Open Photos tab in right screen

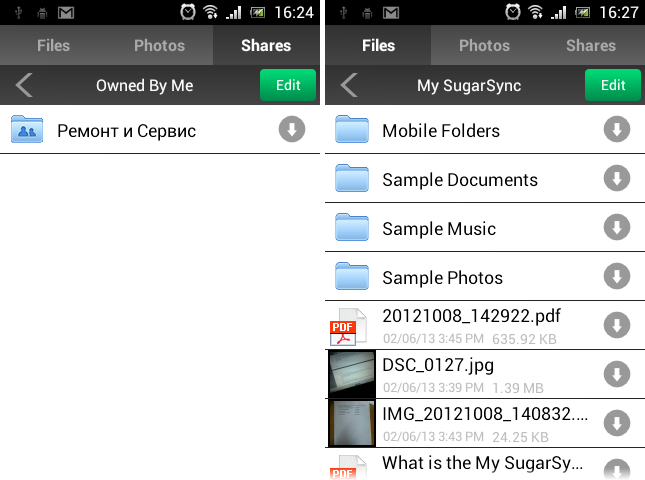[484, 45]
